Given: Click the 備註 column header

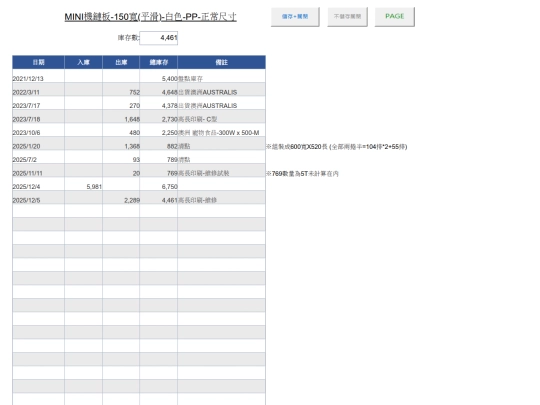Looking at the screenshot, I should [221, 62].
